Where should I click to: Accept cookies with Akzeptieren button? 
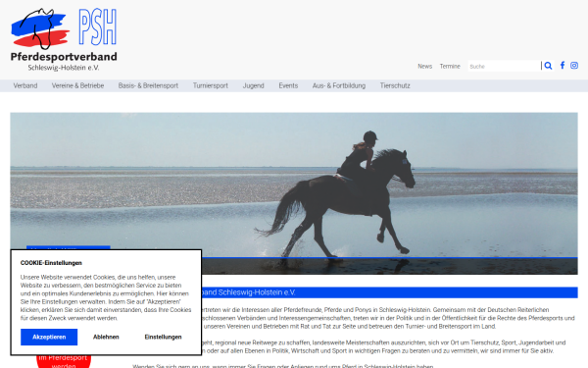[x=49, y=337]
